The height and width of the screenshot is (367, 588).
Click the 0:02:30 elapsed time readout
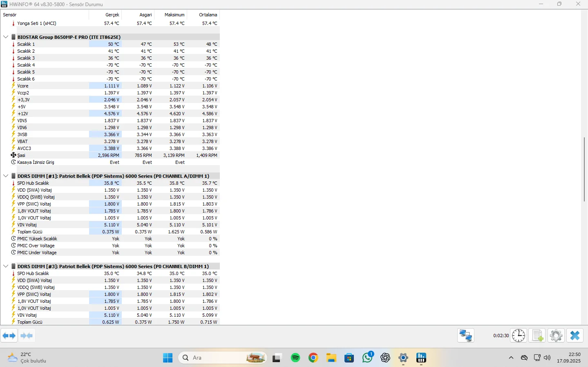pos(501,336)
